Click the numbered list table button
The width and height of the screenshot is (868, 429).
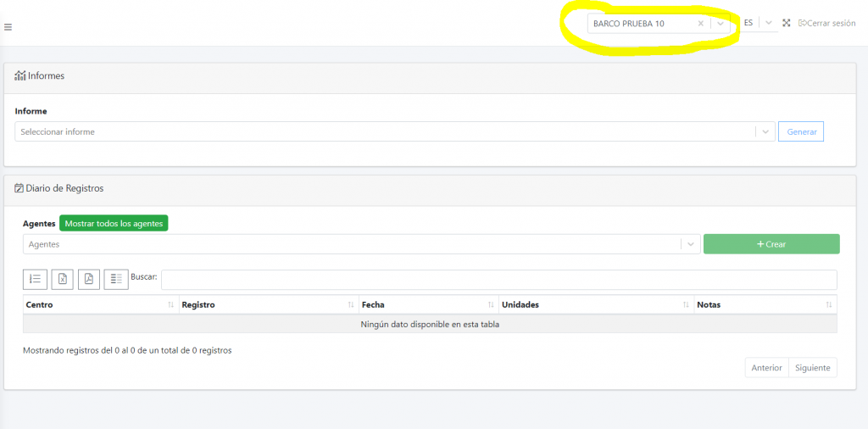(35, 279)
